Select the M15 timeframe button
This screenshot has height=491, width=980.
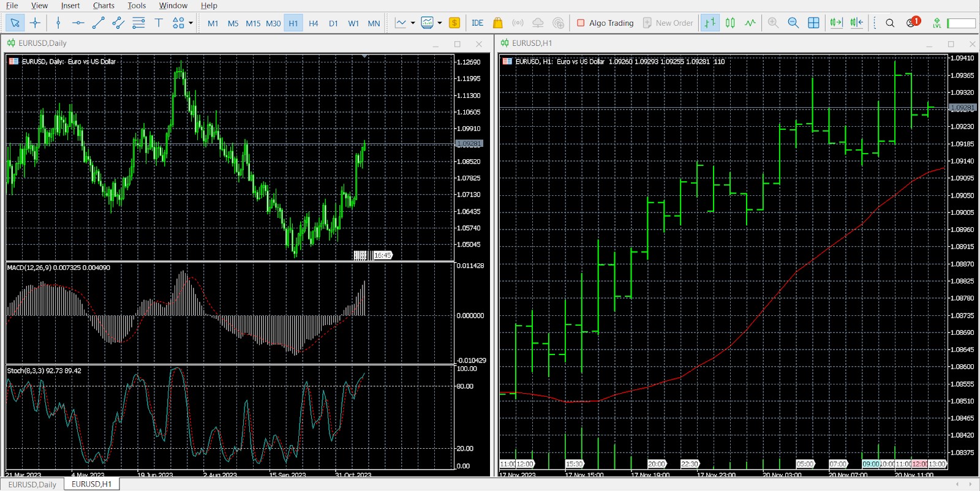(253, 23)
